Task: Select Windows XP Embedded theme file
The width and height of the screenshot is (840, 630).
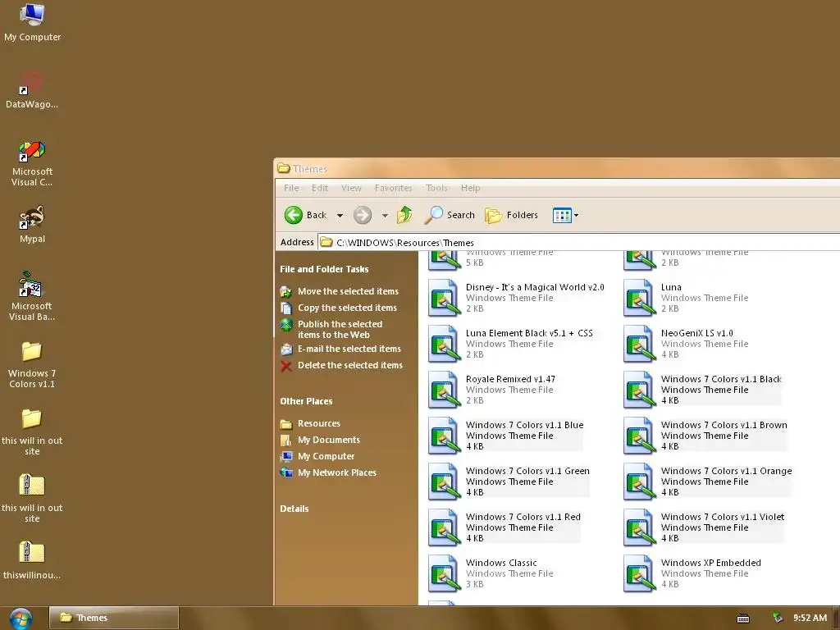Action: (x=692, y=574)
